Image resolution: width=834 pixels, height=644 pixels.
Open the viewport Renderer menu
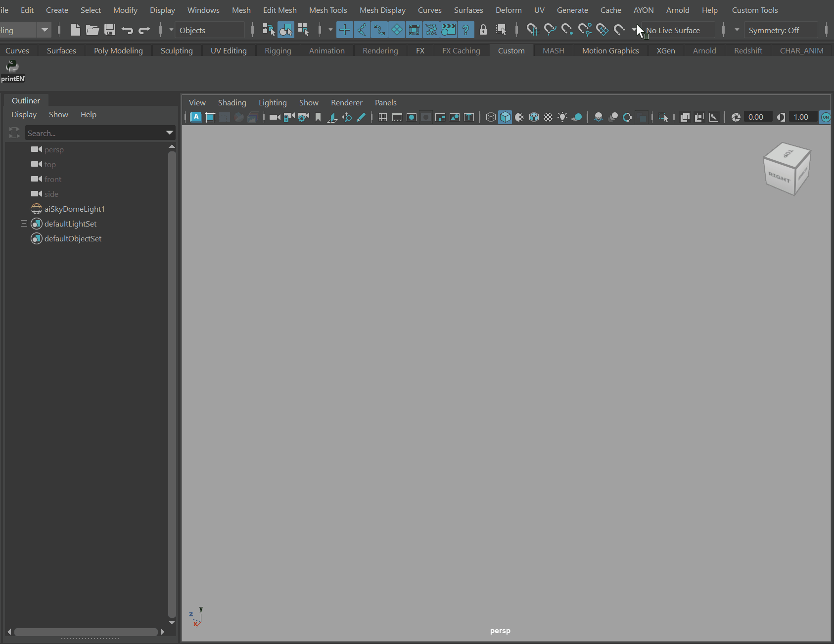pos(347,102)
